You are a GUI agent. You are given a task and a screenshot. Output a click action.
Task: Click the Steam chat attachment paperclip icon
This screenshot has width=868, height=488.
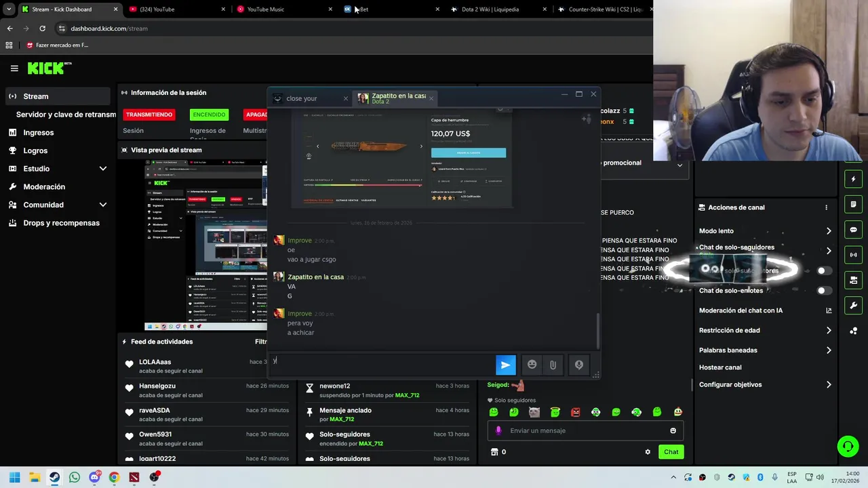coord(553,365)
